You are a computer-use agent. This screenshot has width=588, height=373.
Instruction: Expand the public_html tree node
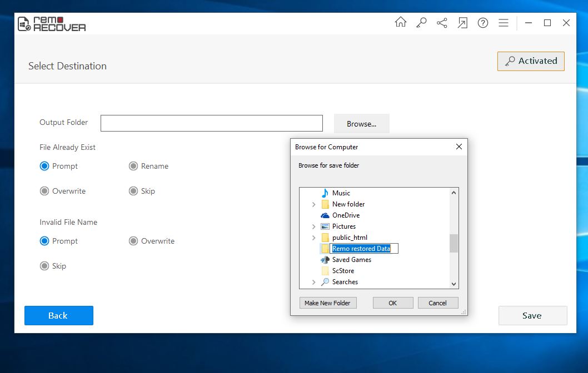(x=314, y=238)
